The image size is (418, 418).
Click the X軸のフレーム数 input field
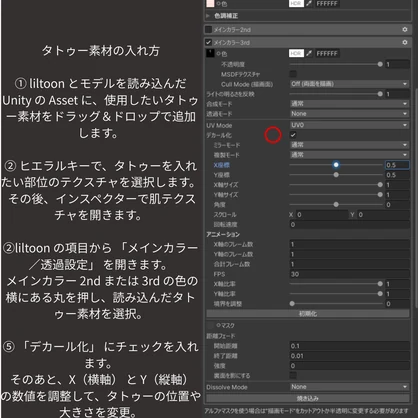[x=349, y=244]
